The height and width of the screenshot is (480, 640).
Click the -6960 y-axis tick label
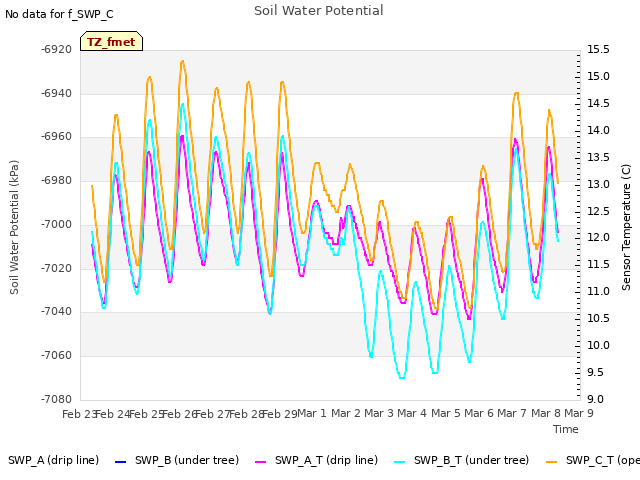tap(56, 137)
